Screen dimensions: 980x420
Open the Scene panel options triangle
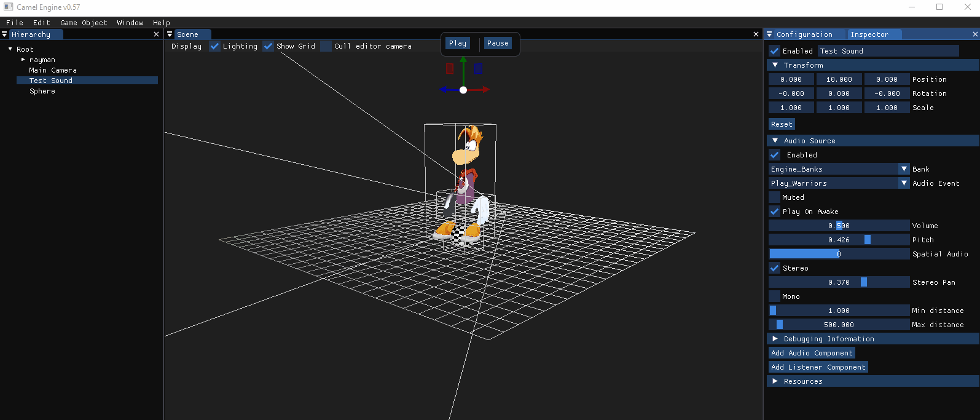170,34
